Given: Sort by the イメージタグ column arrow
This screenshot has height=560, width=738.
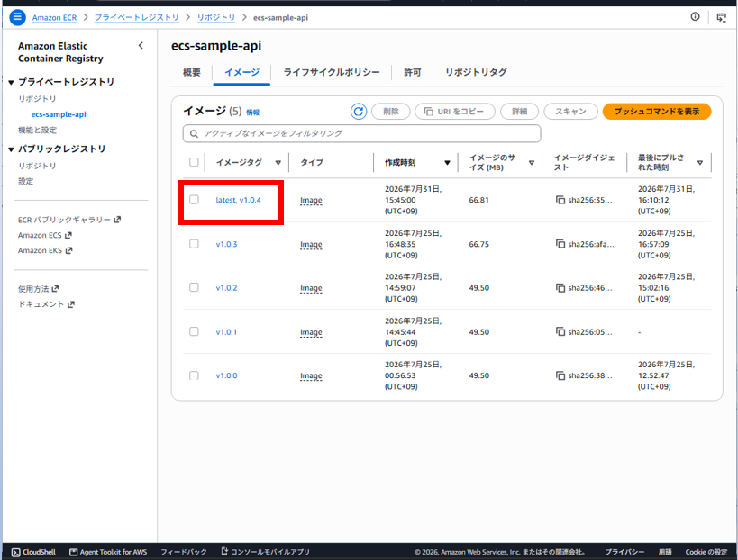Looking at the screenshot, I should point(278,163).
